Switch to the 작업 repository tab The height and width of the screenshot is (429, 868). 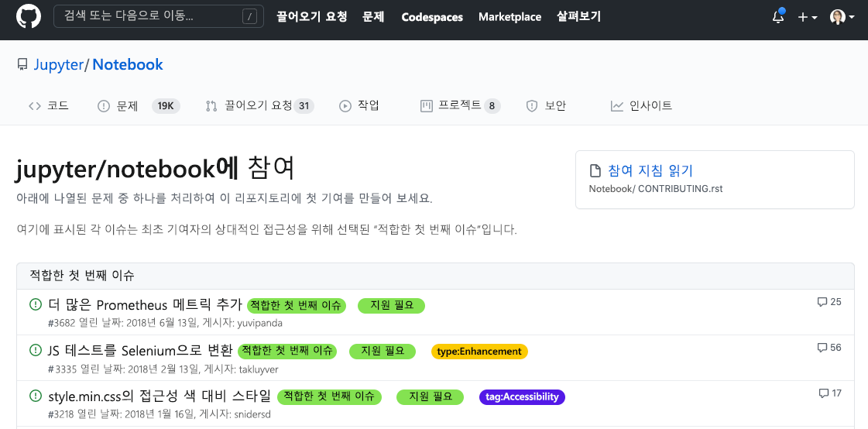click(359, 106)
